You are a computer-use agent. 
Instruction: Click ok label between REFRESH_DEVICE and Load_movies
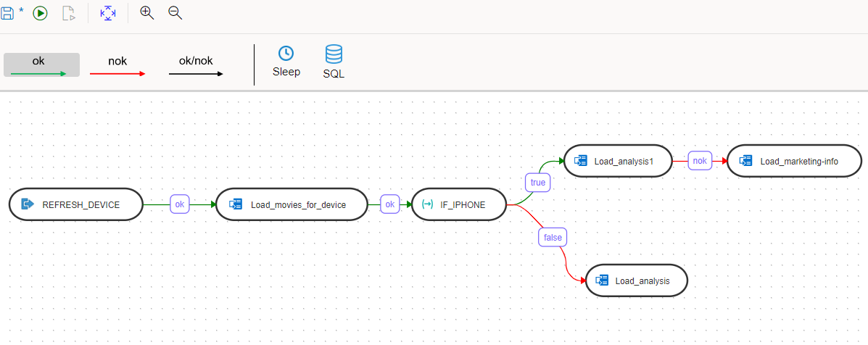coord(179,204)
